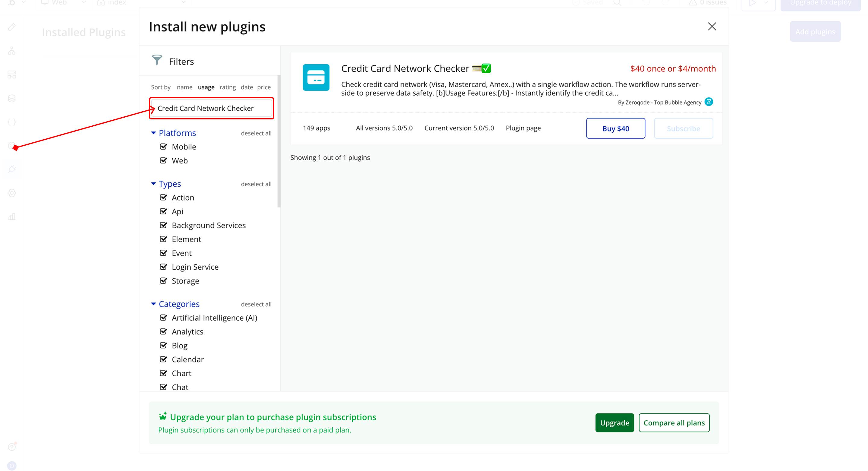This screenshot has height=471, width=868.
Task: Uncheck the Mobile platform checkbox
Action: [163, 147]
